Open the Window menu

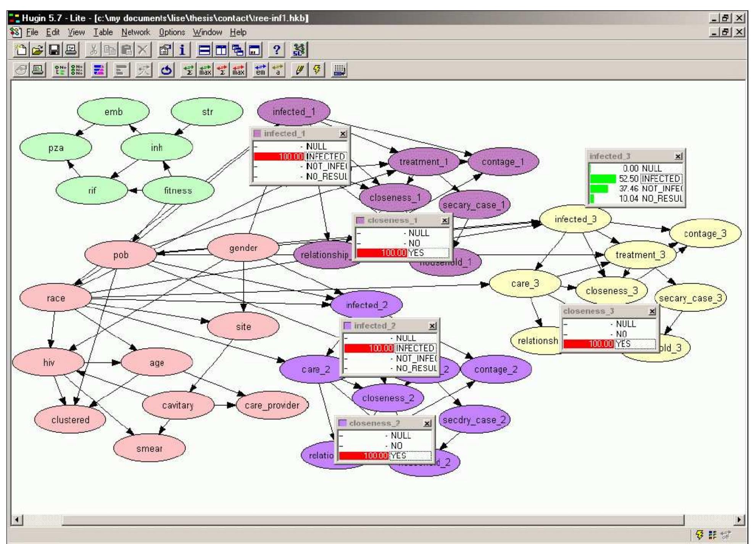click(x=207, y=32)
